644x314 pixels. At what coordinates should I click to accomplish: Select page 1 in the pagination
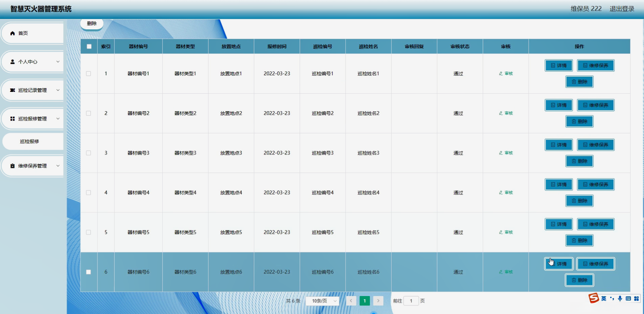coord(365,301)
